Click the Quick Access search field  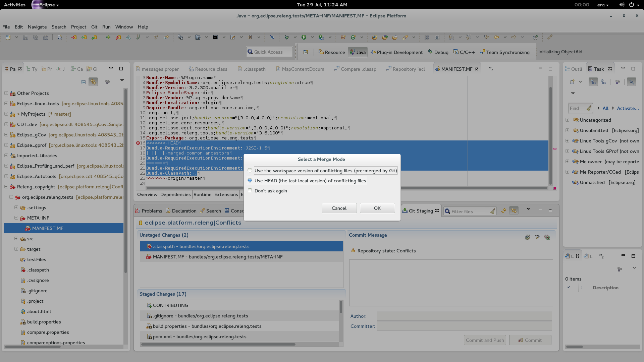click(270, 52)
